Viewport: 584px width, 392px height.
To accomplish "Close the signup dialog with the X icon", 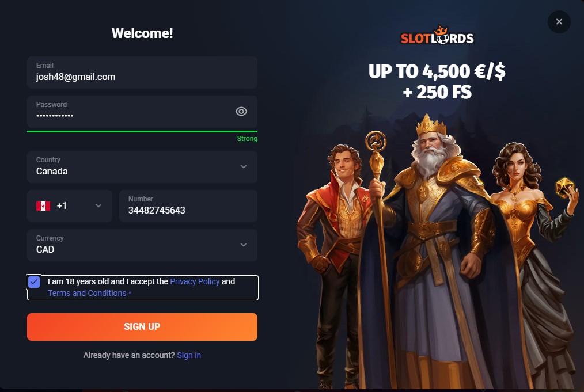I will tap(559, 22).
